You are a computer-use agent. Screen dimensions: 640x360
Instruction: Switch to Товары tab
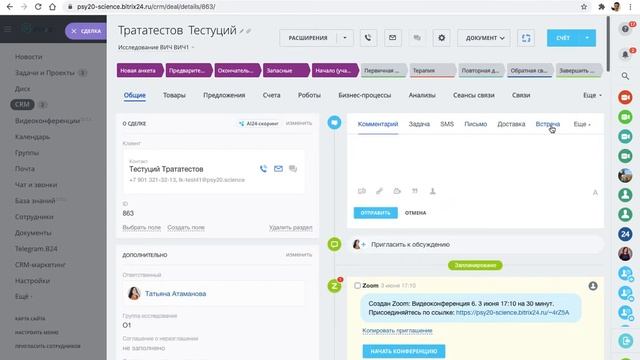(x=174, y=95)
